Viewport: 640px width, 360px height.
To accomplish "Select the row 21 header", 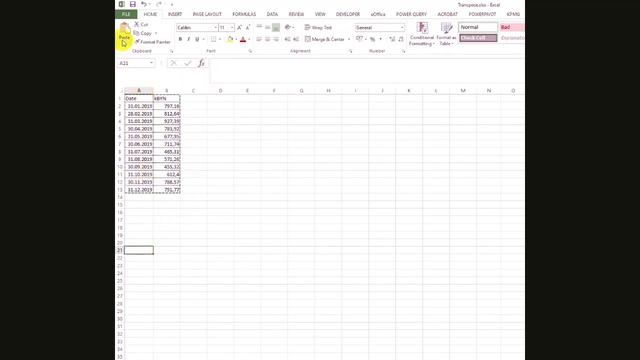I will 120,250.
